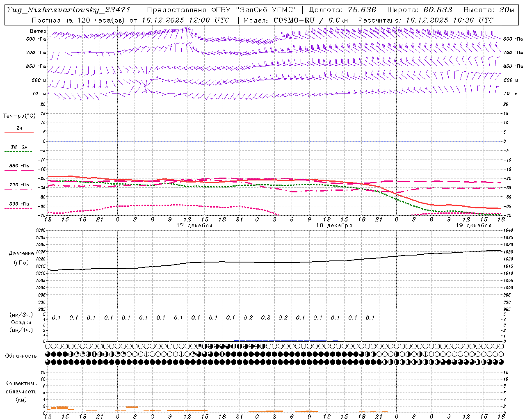
Task: Click '700 гПа' legend entry in temperature panel
Action: pyautogui.click(x=19, y=185)
